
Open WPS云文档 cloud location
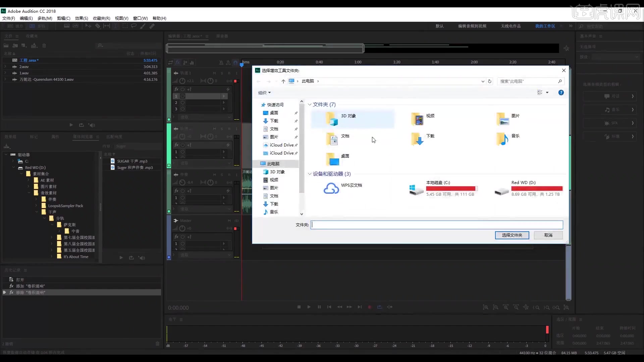click(x=351, y=185)
